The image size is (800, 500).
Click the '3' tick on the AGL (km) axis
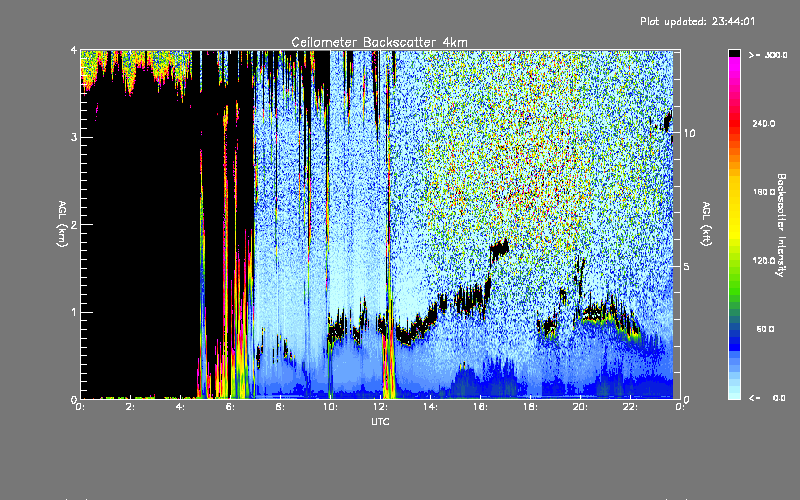point(74,138)
